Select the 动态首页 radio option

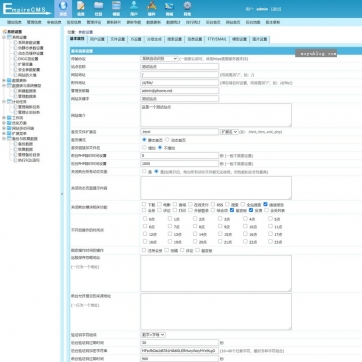(x=167, y=140)
